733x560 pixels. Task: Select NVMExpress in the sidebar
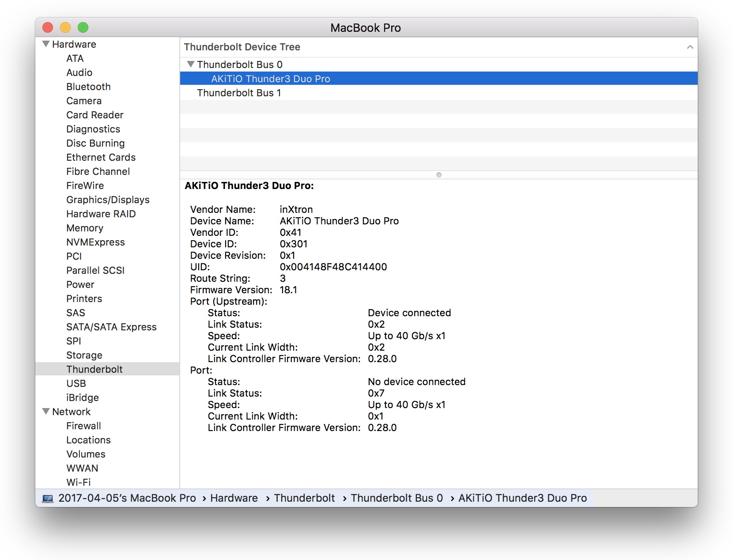(95, 242)
